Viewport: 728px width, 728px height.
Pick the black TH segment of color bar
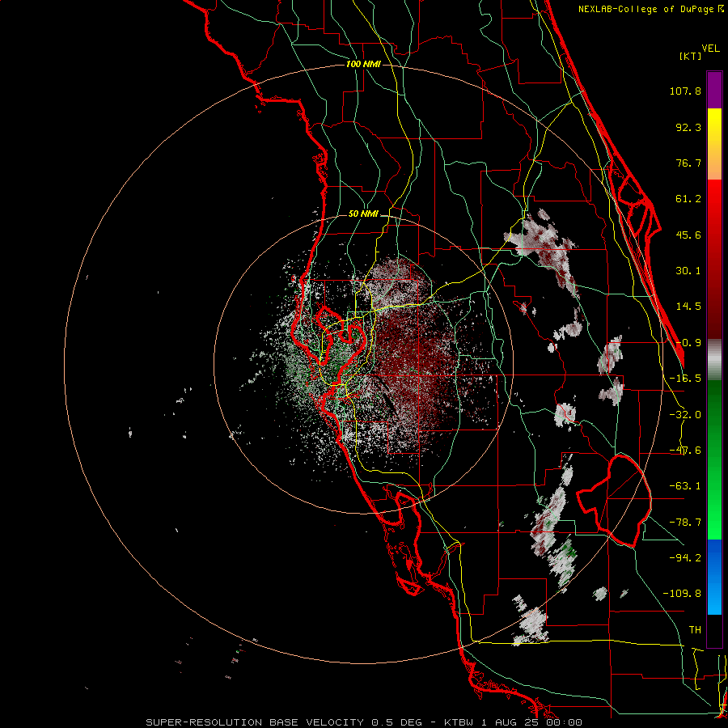[714, 631]
